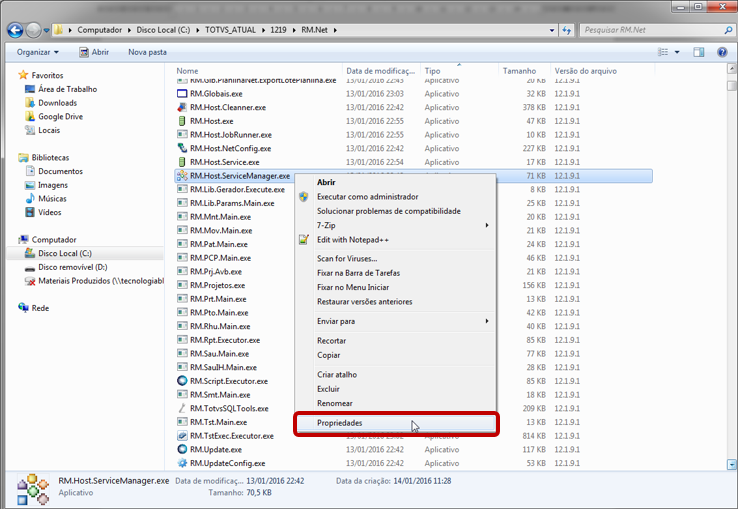Click the RM.Update.exe file icon
This screenshot has width=738, height=509.
click(x=182, y=450)
